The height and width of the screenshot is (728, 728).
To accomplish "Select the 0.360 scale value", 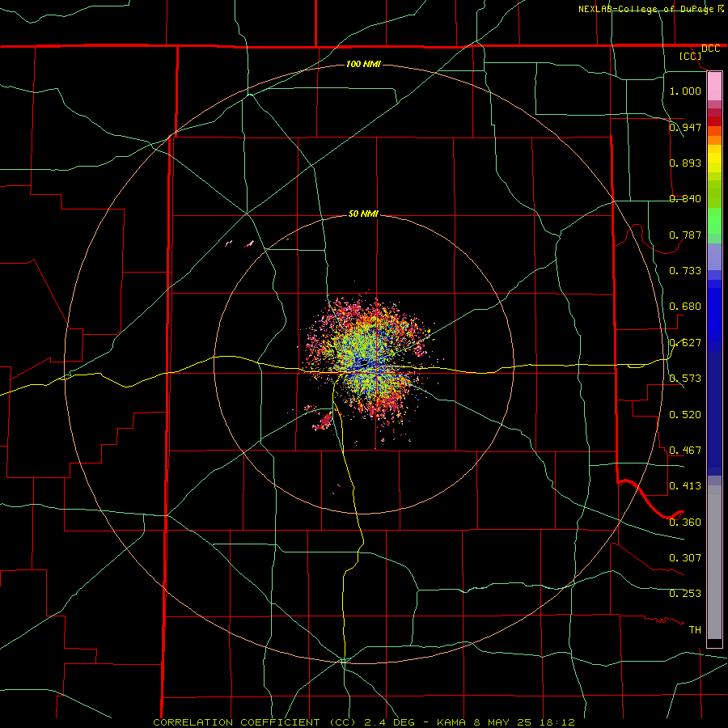I will pos(685,523).
